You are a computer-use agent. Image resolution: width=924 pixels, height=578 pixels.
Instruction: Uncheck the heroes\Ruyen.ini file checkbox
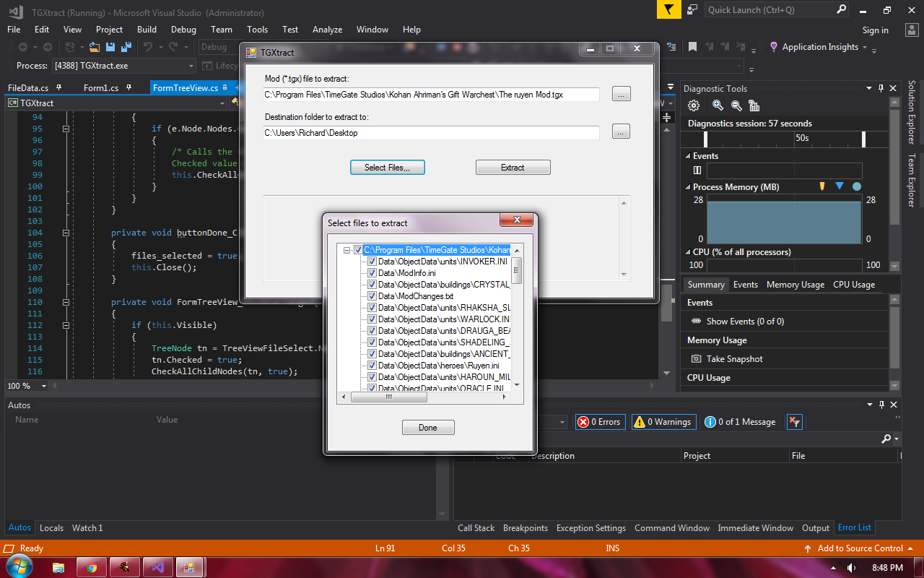372,366
